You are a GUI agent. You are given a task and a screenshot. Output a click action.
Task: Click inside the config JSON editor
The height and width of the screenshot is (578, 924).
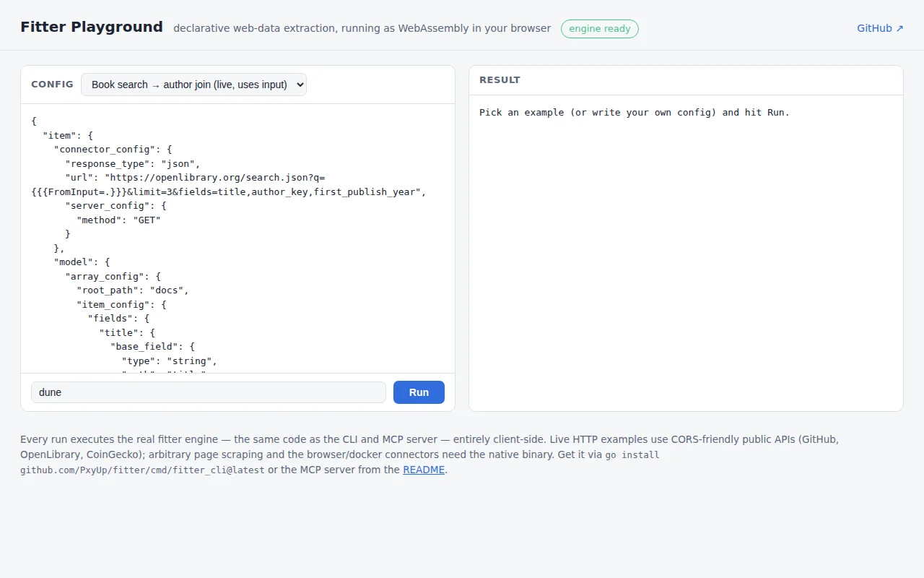point(237,238)
